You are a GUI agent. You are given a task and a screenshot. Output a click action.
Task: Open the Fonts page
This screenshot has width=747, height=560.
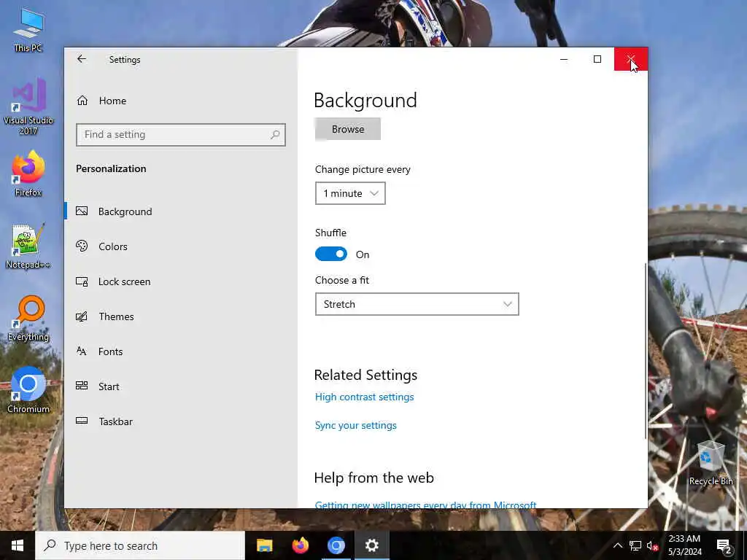pyautogui.click(x=181, y=351)
